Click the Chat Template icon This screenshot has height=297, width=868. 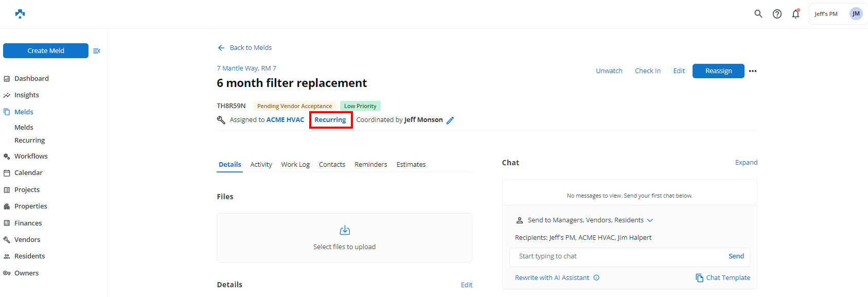click(x=699, y=278)
